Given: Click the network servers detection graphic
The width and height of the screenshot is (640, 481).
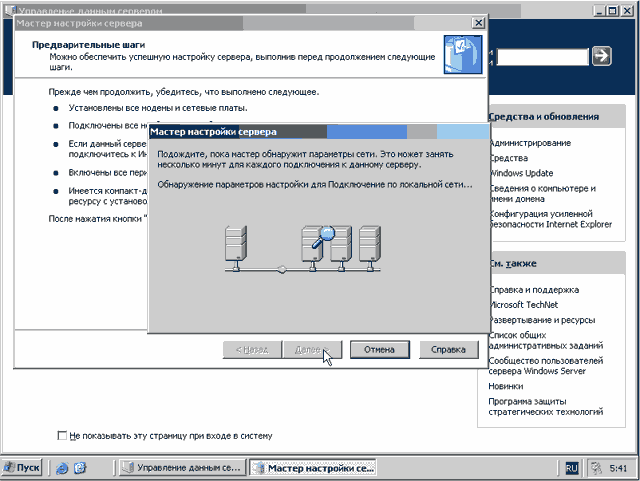Looking at the screenshot, I should pyautogui.click(x=302, y=249).
